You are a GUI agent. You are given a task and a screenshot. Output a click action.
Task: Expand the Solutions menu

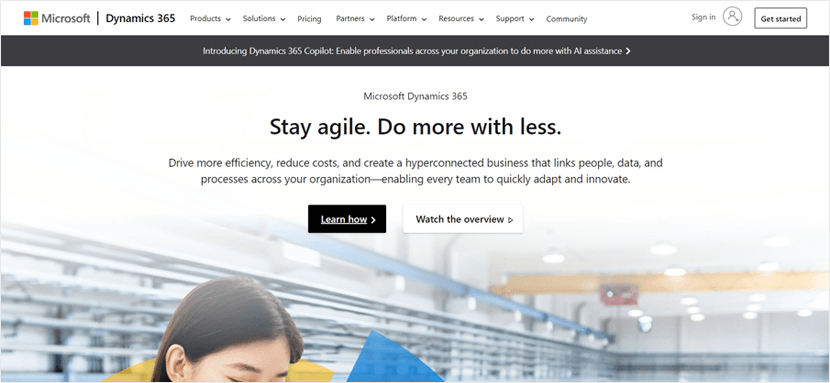point(264,19)
